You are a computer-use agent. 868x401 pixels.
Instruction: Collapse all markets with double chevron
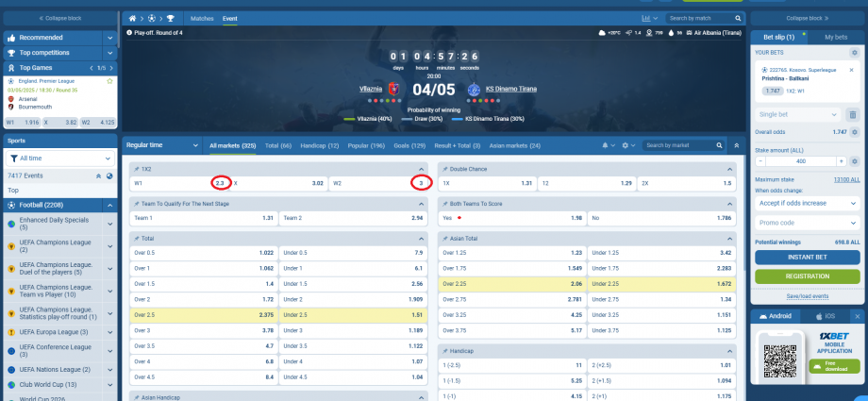coord(736,145)
